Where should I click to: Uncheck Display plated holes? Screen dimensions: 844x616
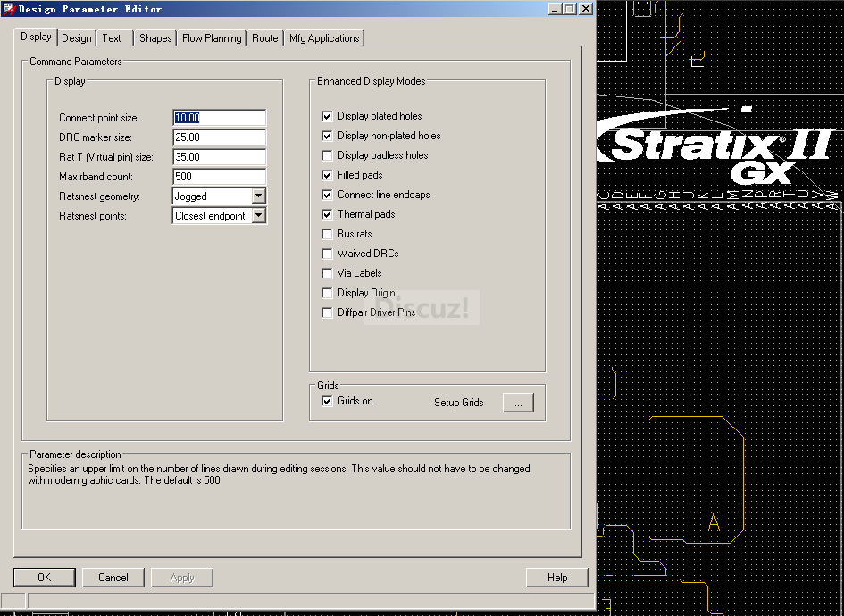point(327,116)
